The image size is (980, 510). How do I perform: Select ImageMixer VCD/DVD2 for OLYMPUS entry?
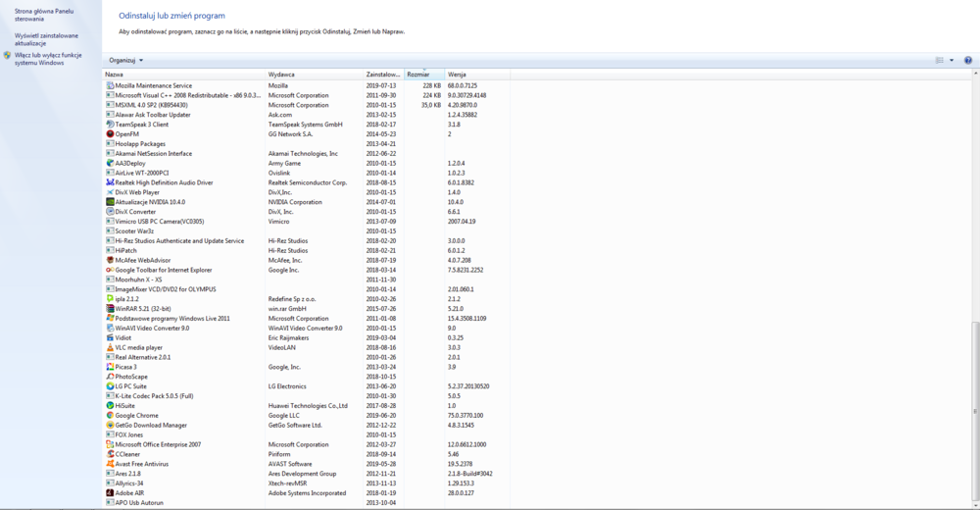click(306, 289)
